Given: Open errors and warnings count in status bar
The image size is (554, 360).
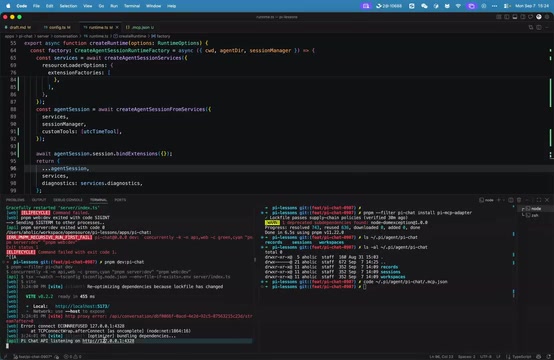Looking at the screenshot, I should coord(72,356).
